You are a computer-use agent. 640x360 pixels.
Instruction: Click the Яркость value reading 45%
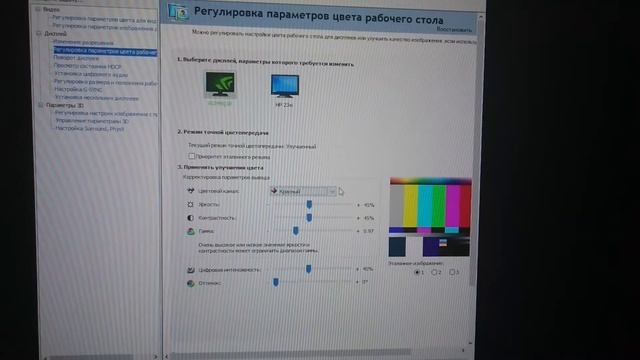[x=368, y=205]
